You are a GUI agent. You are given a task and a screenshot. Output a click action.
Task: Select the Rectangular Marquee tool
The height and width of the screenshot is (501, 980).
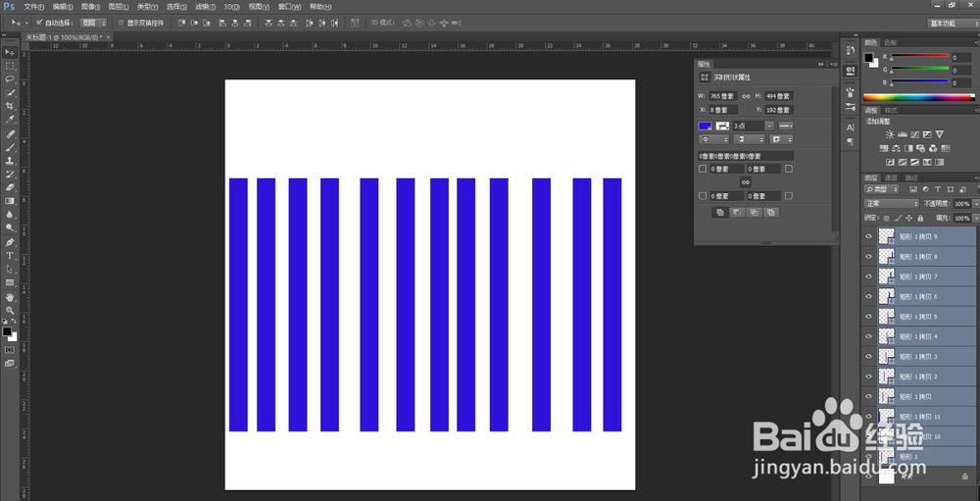(x=10, y=66)
